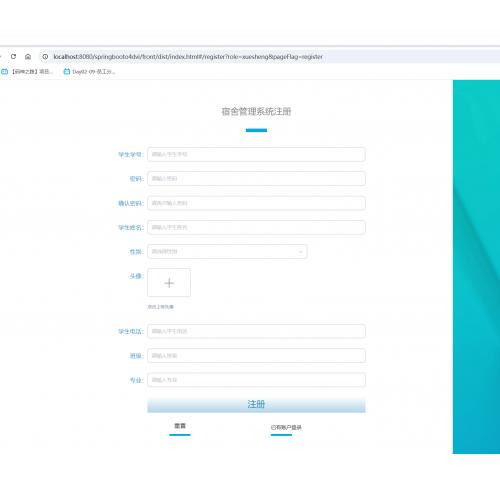This screenshot has height=500, width=500.
Task: Focus the 确认密码 input field
Action: (256, 203)
